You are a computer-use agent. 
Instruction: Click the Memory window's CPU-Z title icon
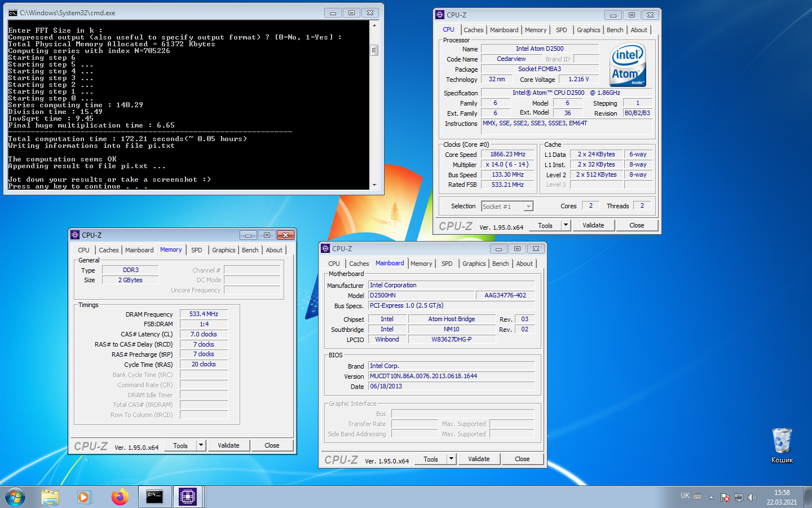coord(75,235)
